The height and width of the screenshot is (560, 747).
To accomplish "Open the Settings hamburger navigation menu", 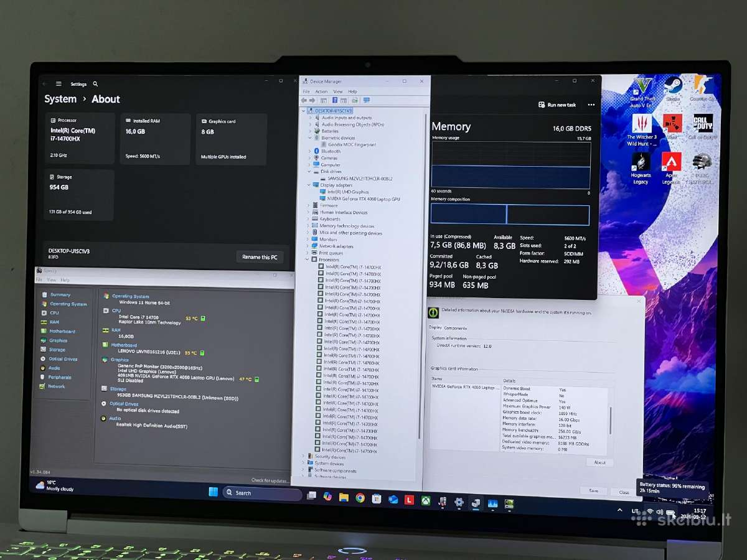I will 59,84.
